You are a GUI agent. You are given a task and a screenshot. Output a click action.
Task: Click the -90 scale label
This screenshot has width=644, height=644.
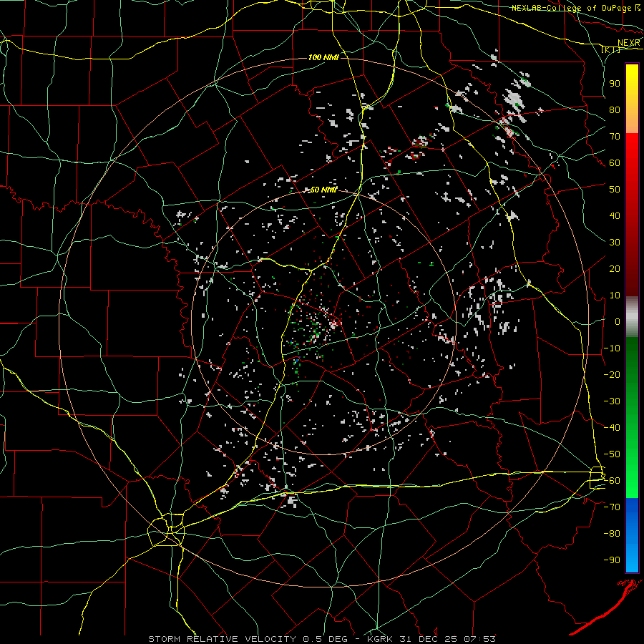point(612,560)
